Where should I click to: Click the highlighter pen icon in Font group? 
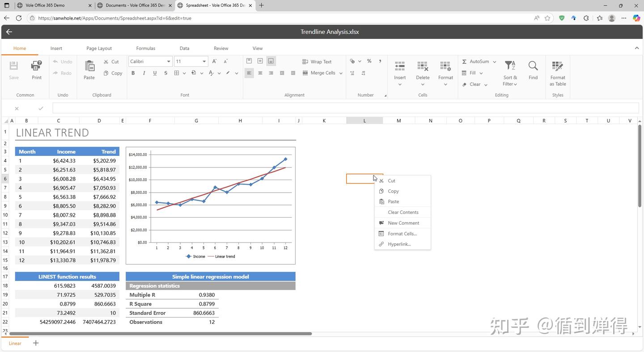pyautogui.click(x=228, y=73)
